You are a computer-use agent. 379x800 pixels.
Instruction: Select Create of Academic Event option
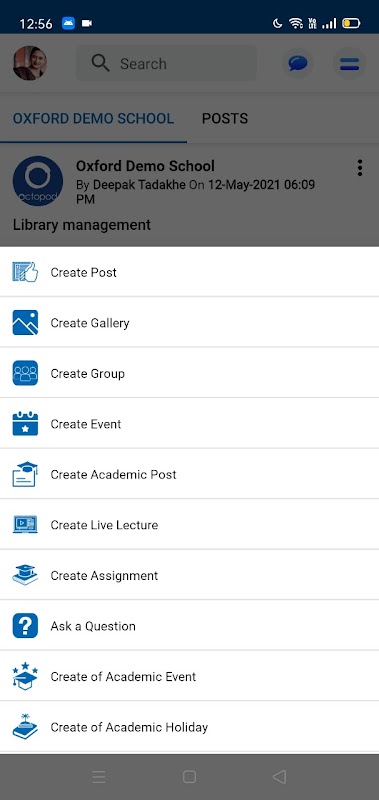pos(189,676)
